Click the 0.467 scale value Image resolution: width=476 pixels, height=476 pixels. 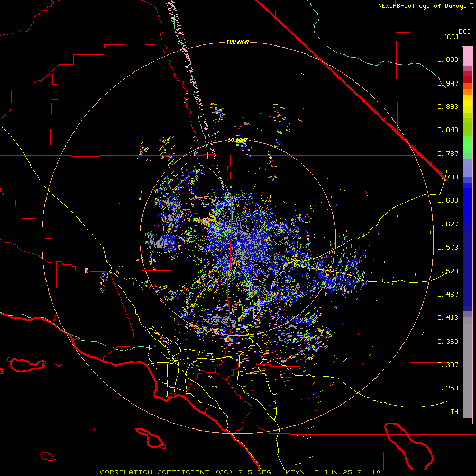(x=448, y=295)
